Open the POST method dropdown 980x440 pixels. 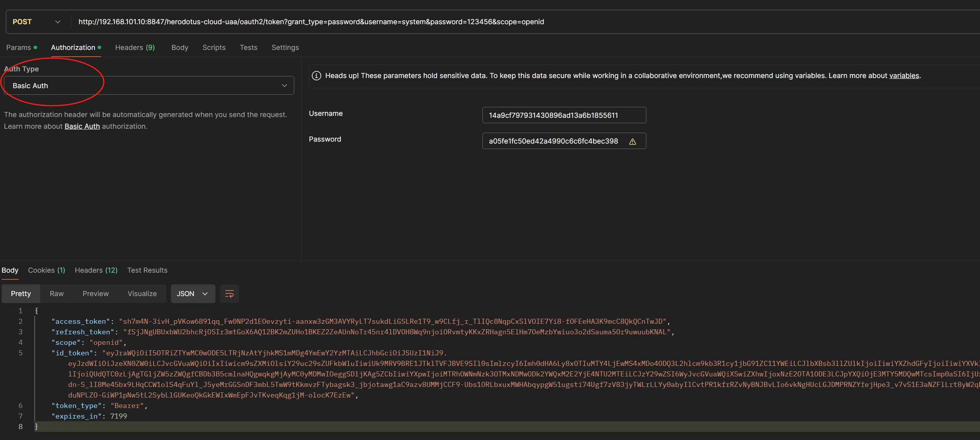pos(37,22)
